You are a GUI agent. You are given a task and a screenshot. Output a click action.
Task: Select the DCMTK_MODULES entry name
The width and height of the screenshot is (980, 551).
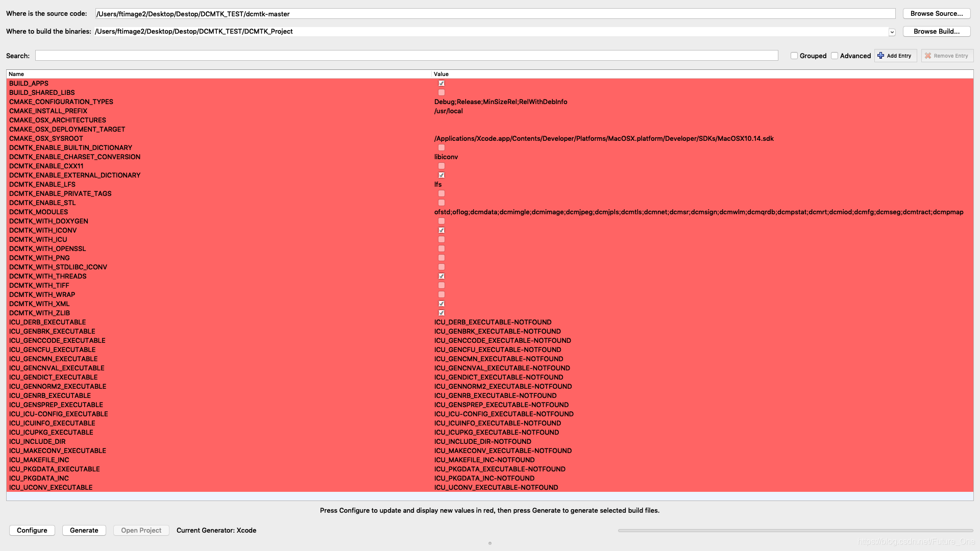(x=38, y=212)
